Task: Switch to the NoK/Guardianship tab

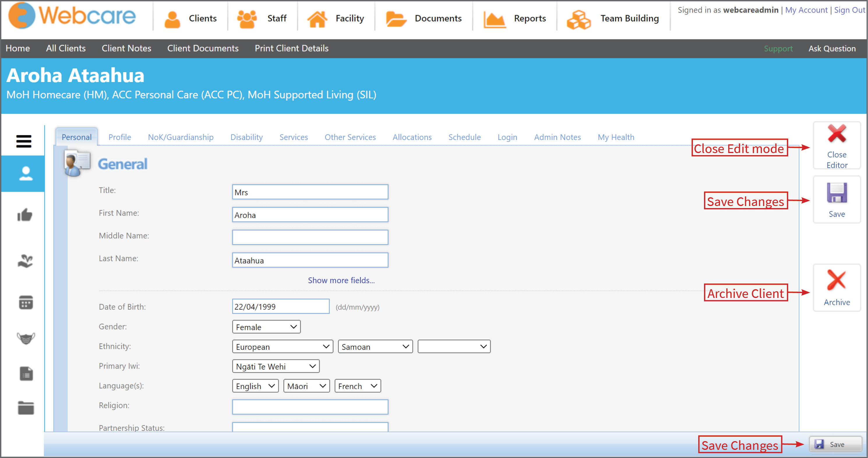Action: coord(181,137)
